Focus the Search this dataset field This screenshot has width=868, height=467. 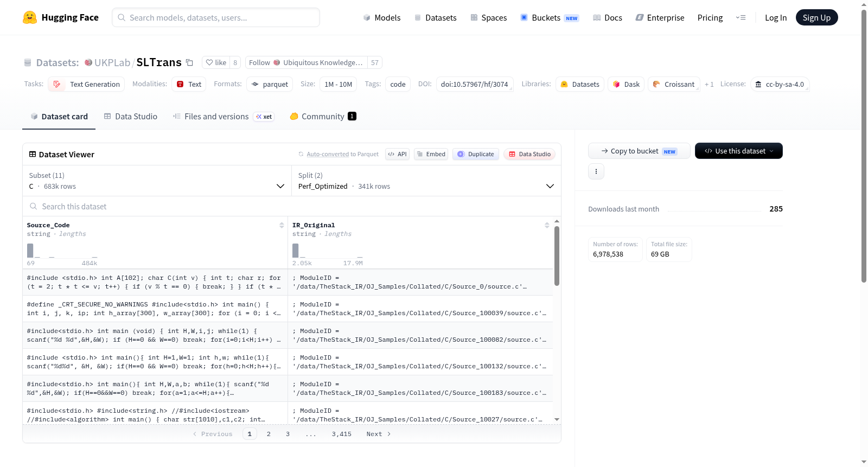292,206
